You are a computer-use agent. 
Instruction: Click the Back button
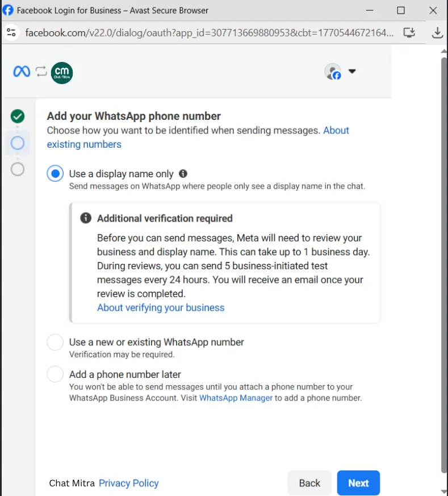coord(309,483)
